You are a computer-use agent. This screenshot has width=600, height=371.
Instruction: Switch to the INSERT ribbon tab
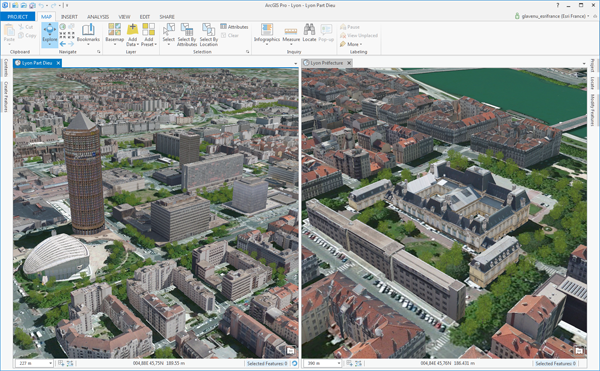tap(69, 17)
